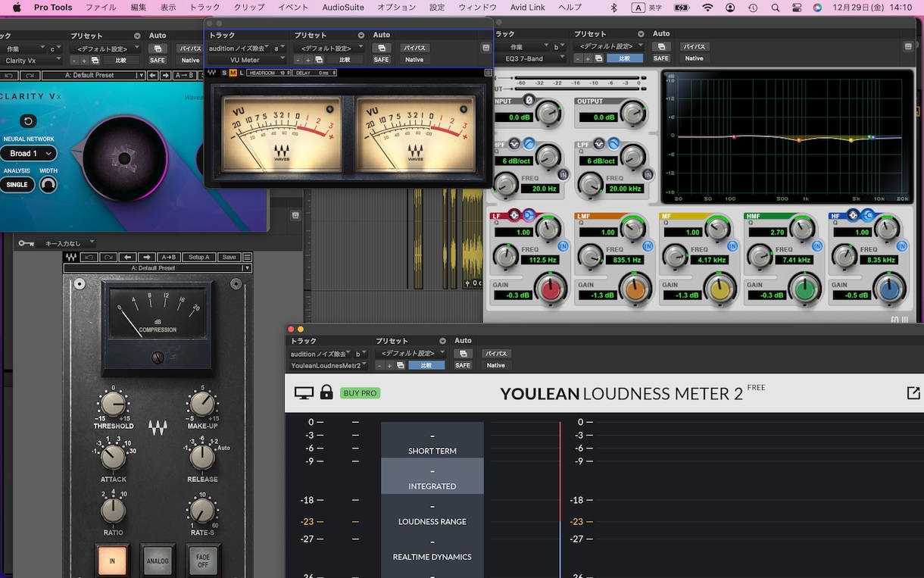Open the compressor 'A: Default Preset' dropdown

pos(157,268)
